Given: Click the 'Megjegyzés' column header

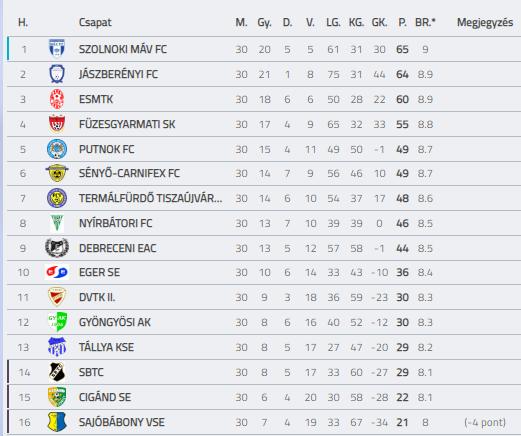Looking at the screenshot, I should click(x=485, y=23).
